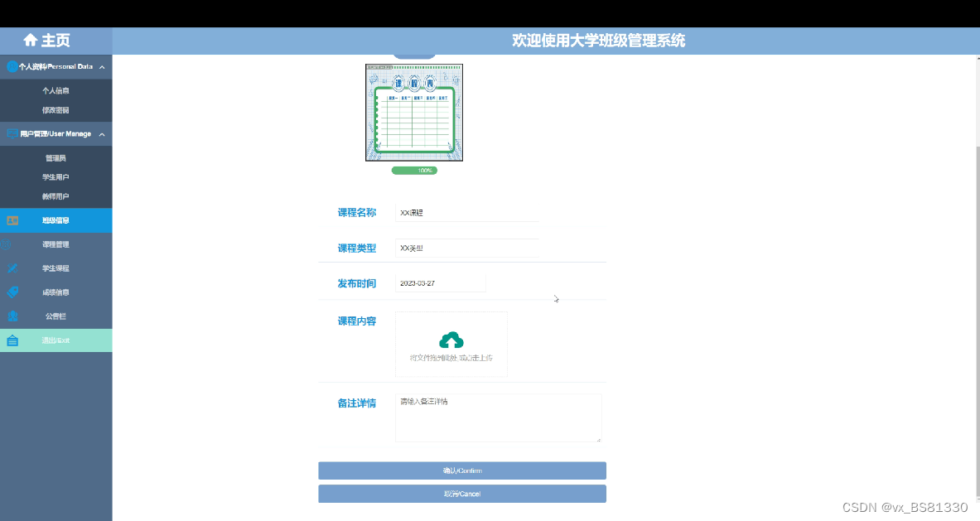The width and height of the screenshot is (980, 521).
Task: Click the 备注详情 textarea
Action: tap(498, 417)
